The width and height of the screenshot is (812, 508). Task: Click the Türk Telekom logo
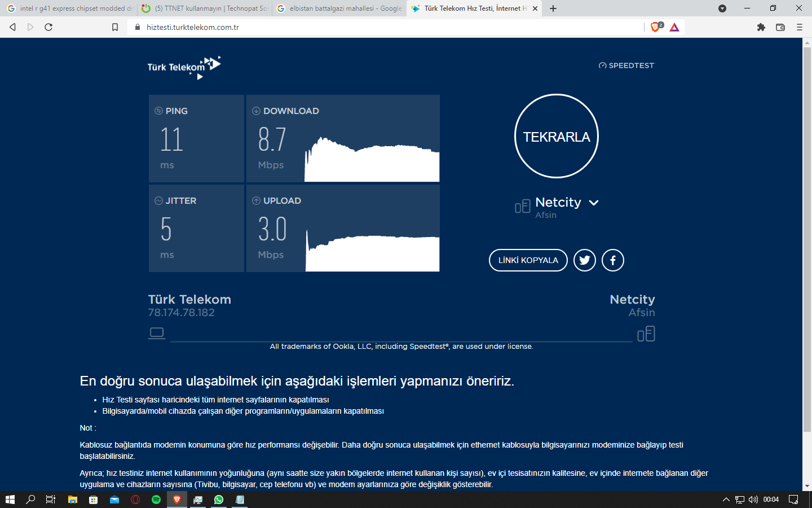[184, 67]
